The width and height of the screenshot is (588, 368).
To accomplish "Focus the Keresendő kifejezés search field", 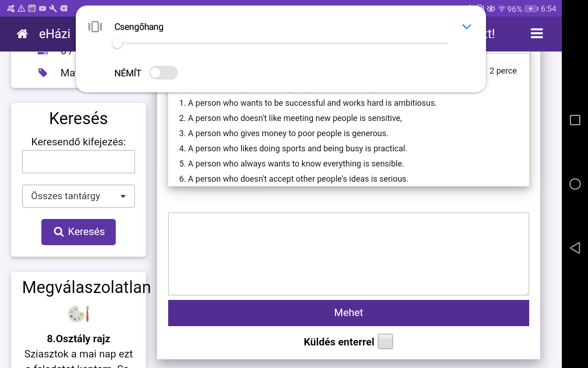I will [x=79, y=162].
